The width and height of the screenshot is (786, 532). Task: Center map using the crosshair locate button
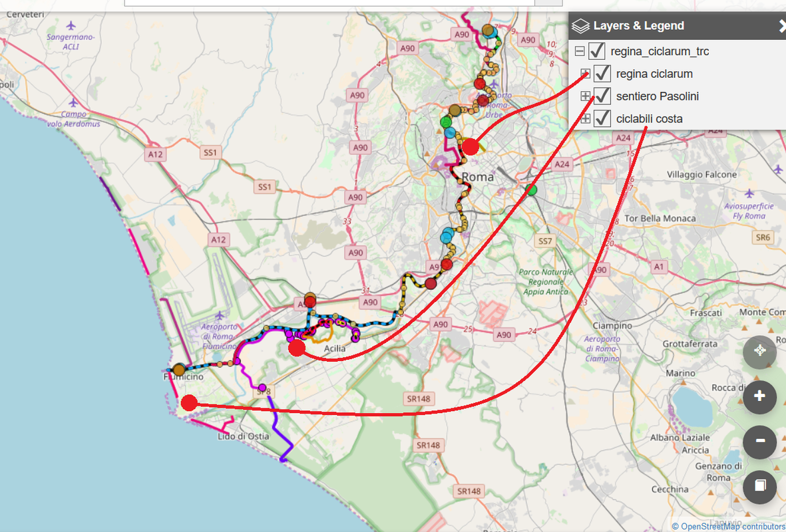point(759,351)
